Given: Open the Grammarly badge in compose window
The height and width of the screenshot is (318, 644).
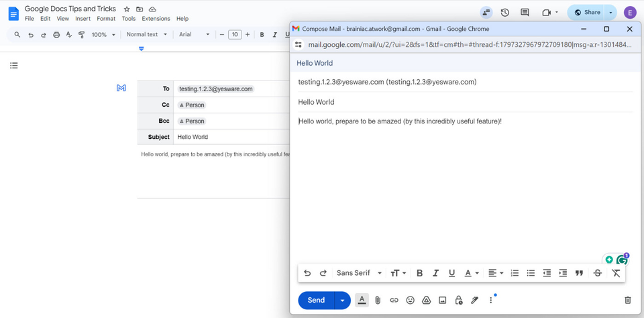Looking at the screenshot, I should [623, 260].
